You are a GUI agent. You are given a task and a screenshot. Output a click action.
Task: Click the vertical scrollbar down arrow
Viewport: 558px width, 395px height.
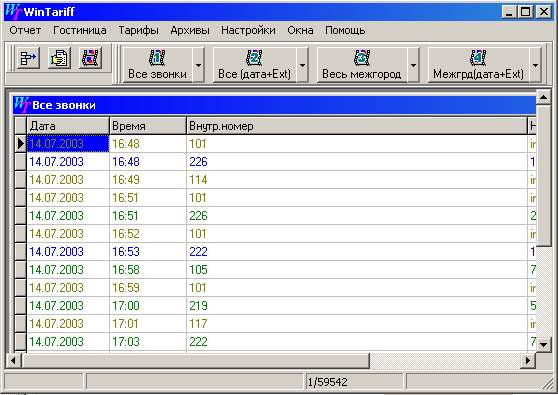543,344
